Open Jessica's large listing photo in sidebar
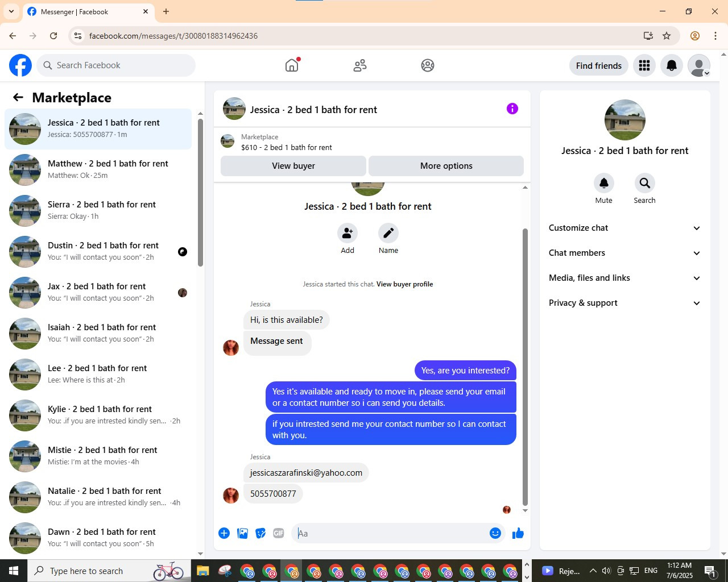Viewport: 728px width, 582px height. [625, 120]
